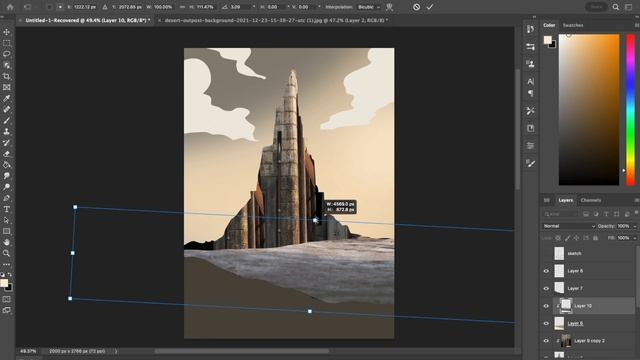
Task: Select the History Brush tool
Action: [7, 142]
